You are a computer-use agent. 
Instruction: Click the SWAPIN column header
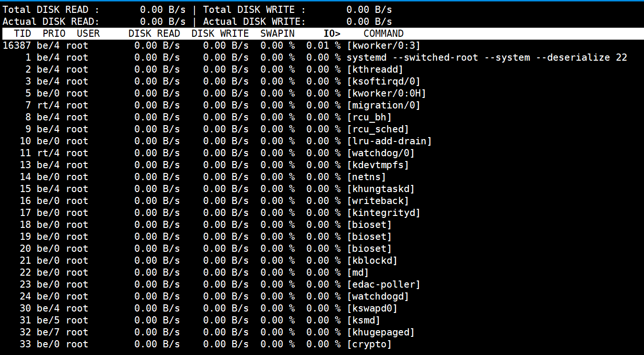coord(278,33)
